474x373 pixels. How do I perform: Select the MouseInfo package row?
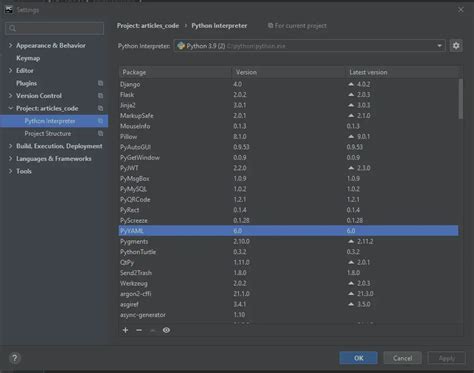point(289,126)
